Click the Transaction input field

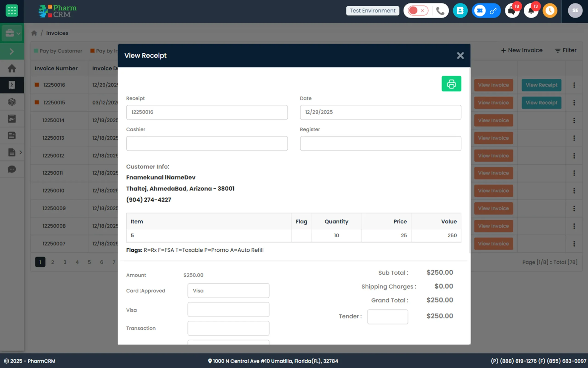(x=228, y=328)
